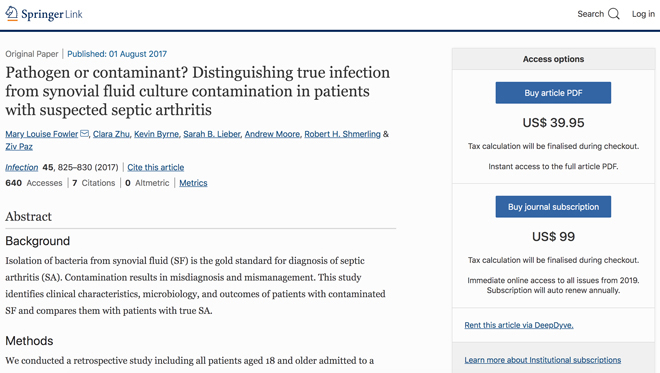Click the Search text in the header
This screenshot has height=373, width=660.
[591, 14]
